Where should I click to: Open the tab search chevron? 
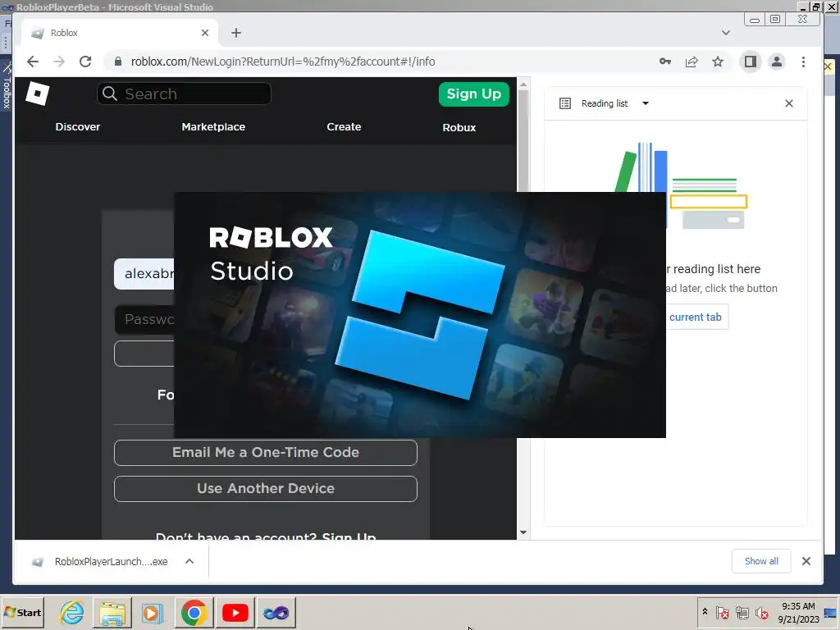coord(726,33)
